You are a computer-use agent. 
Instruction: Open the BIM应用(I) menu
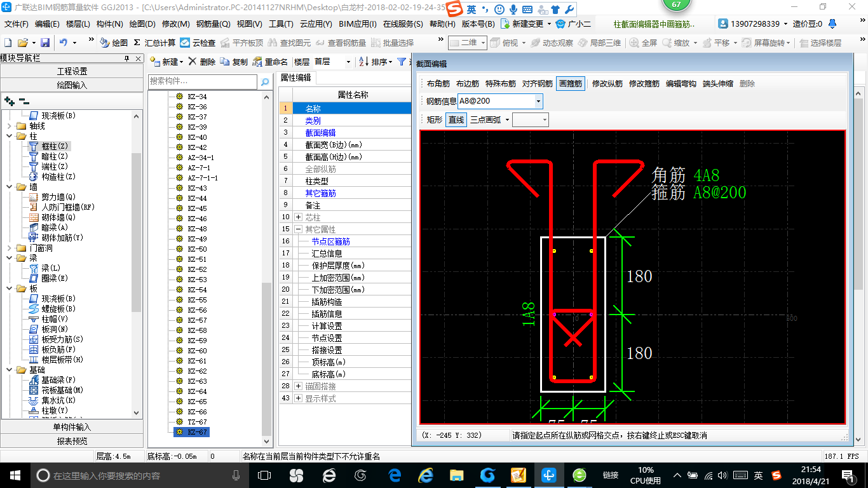[x=358, y=24]
